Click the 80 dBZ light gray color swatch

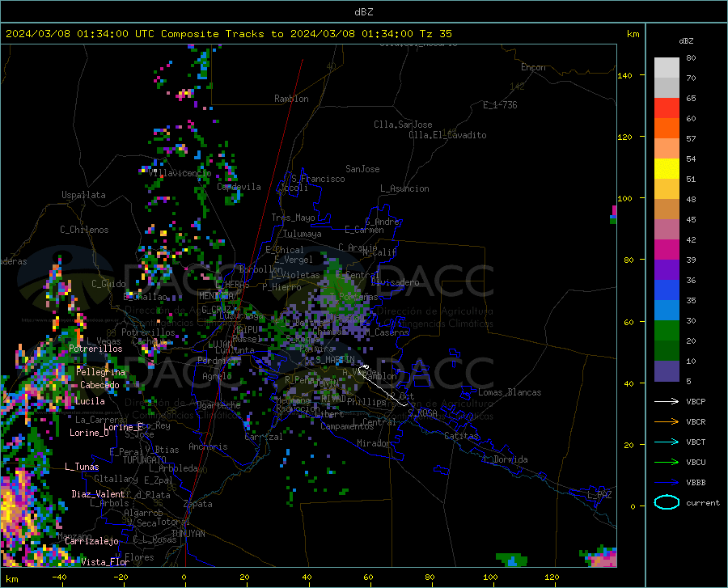point(667,68)
